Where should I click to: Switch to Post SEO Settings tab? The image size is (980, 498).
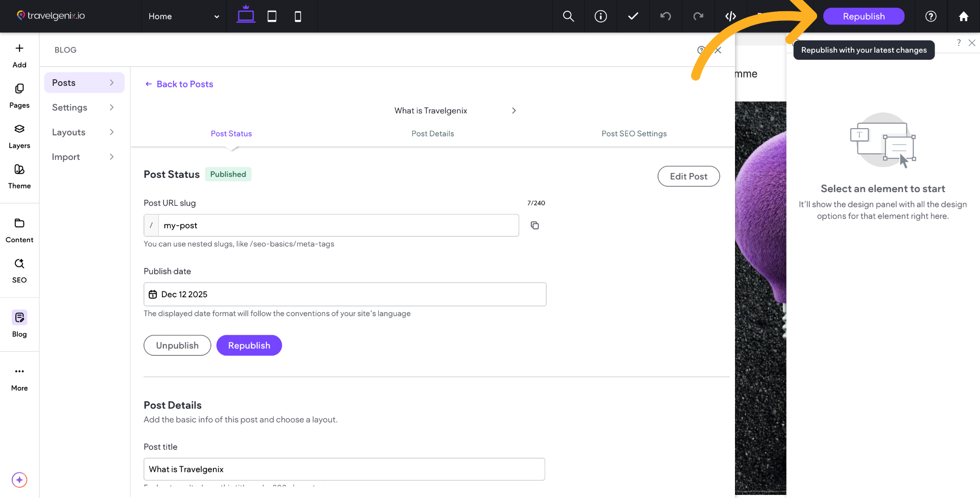click(634, 134)
